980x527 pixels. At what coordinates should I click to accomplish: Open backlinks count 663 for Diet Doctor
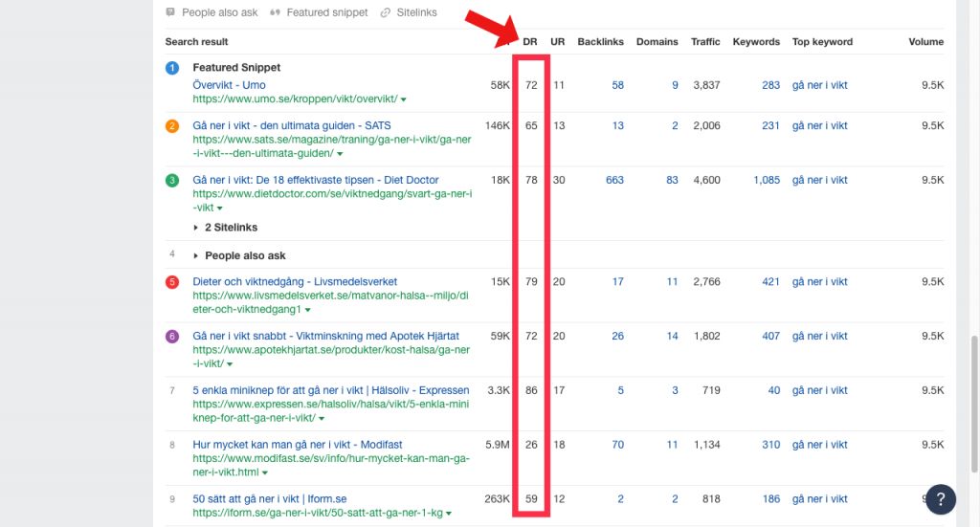614,180
